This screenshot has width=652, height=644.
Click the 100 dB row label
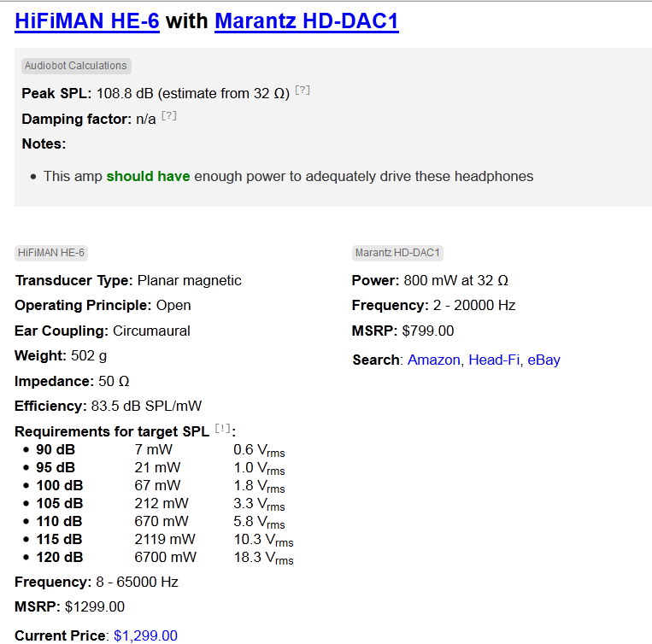60,485
